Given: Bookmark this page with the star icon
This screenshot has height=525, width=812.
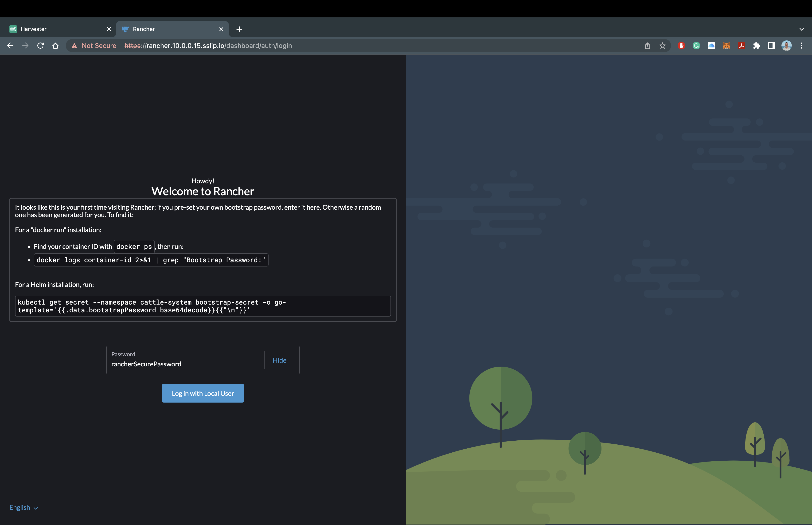Looking at the screenshot, I should [662, 45].
